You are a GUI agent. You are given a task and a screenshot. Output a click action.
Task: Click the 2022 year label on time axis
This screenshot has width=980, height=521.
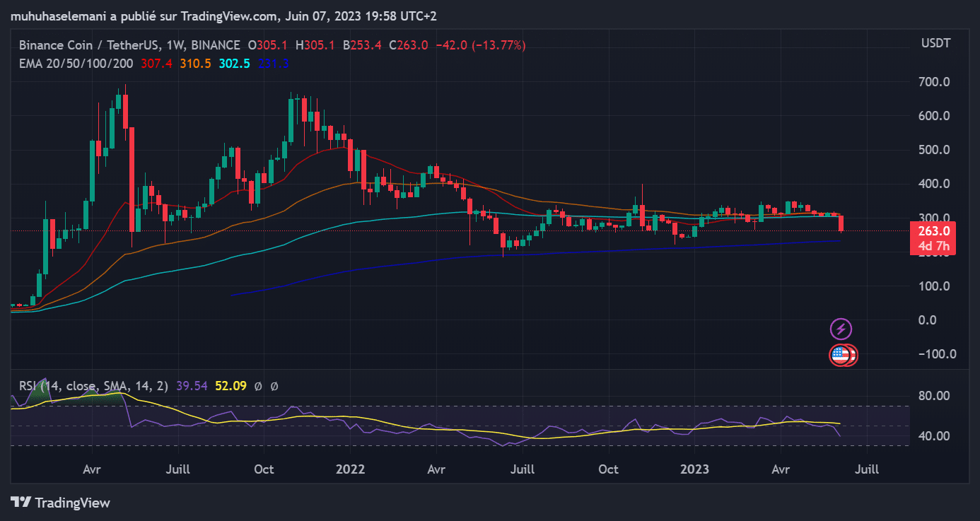tap(350, 469)
